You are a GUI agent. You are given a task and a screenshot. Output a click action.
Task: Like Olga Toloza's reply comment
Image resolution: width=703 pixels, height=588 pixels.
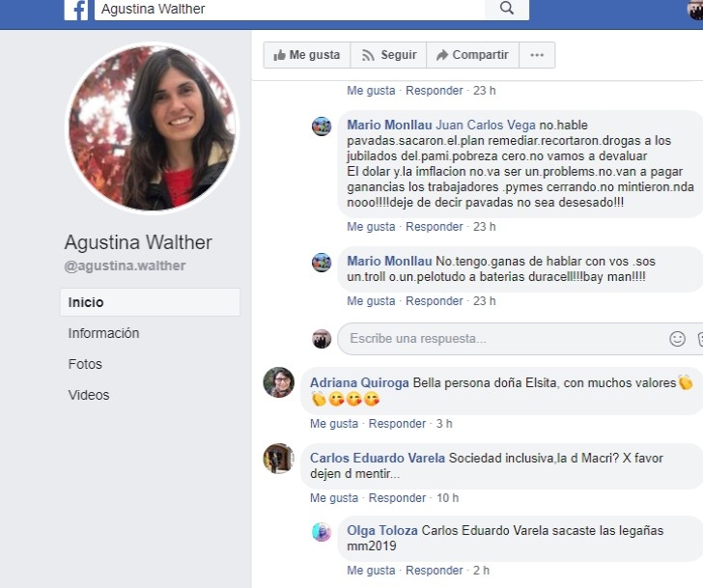click(x=371, y=570)
